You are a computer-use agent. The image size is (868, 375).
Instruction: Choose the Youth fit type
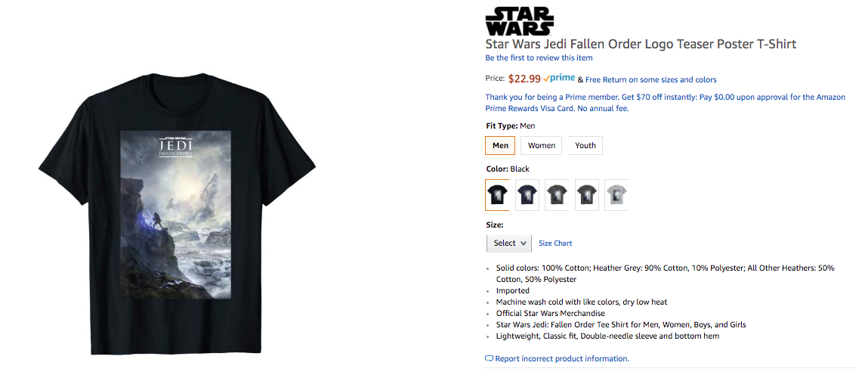(x=585, y=145)
